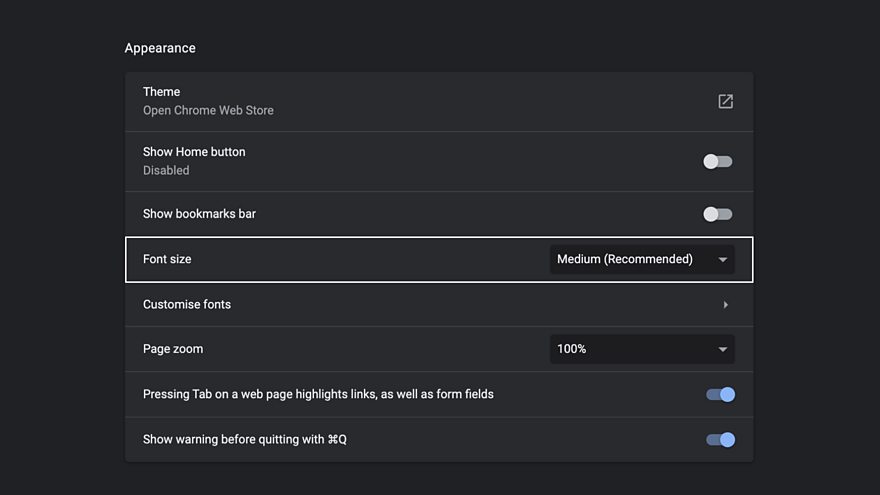This screenshot has width=880, height=495.
Task: Turn off the warning before quitting switch
Action: pyautogui.click(x=720, y=439)
